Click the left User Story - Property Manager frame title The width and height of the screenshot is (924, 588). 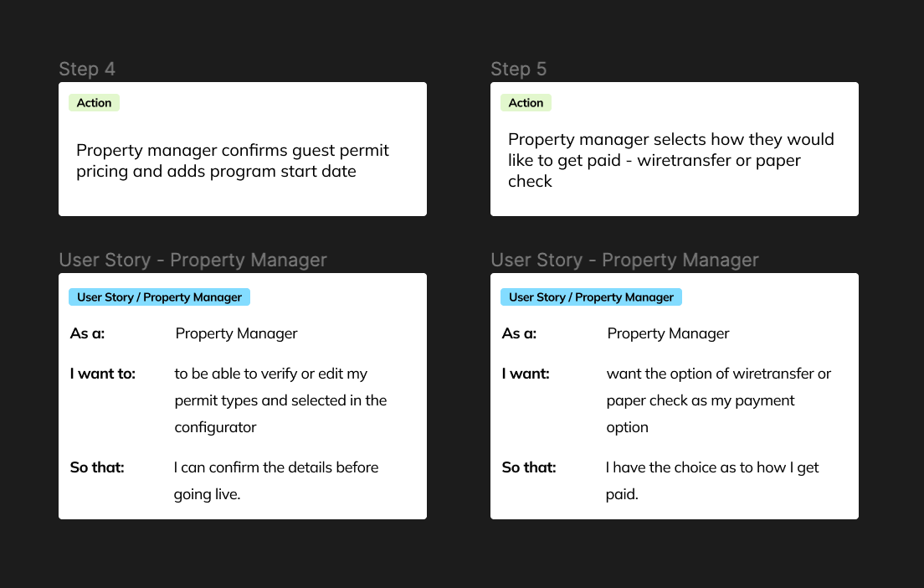click(x=192, y=260)
